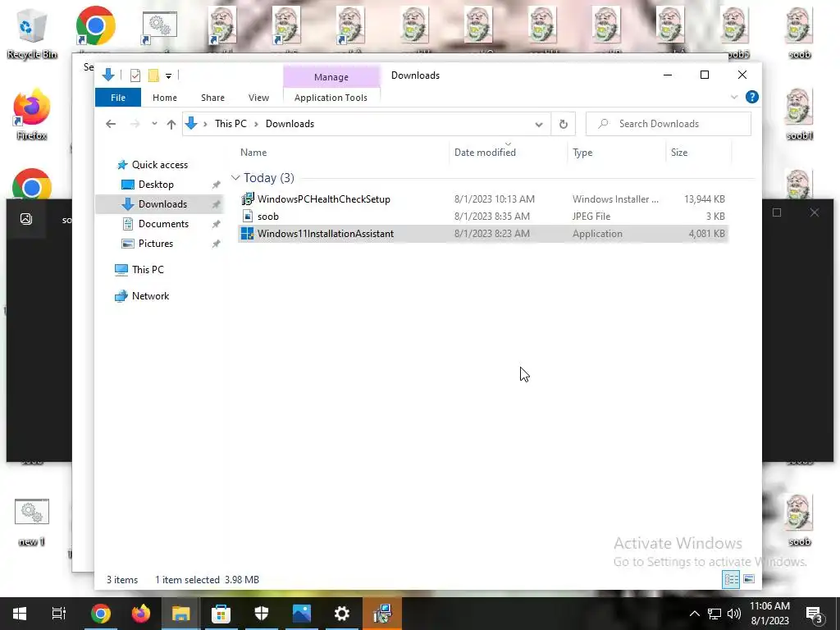This screenshot has height=630, width=840.
Task: Switch to Large icons view layout
Action: (x=749, y=579)
